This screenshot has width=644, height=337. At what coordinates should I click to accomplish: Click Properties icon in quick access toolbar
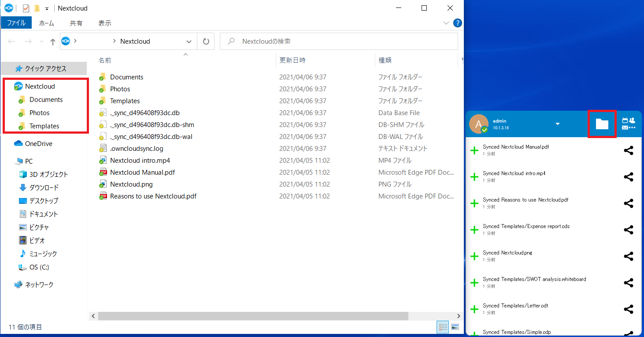(x=26, y=8)
